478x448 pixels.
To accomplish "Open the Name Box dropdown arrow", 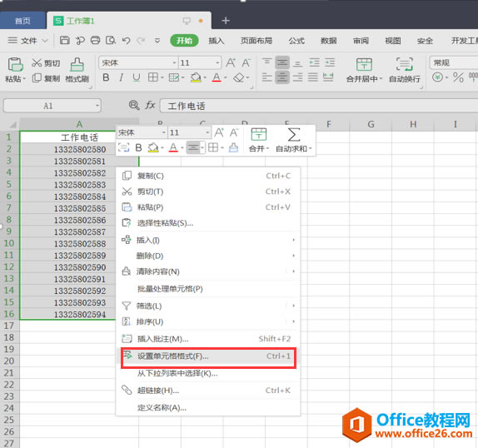I will pos(97,106).
